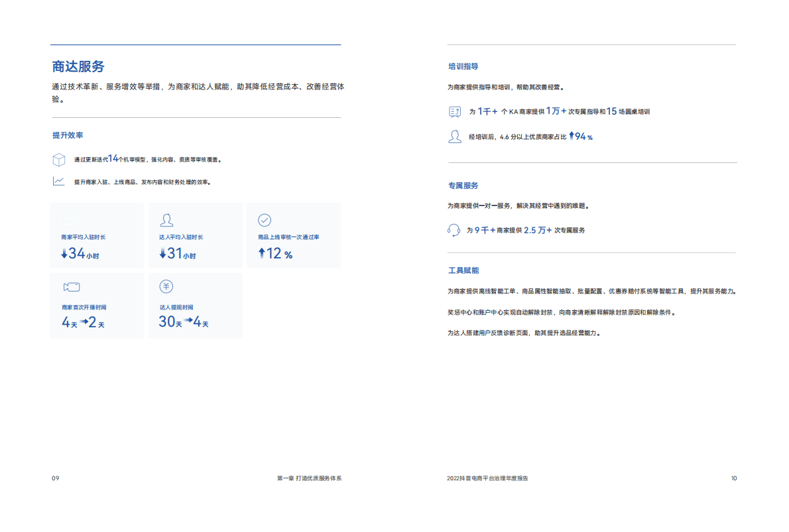Click the 30天→4天 withdrawal time figure
The height and width of the screenshot is (532, 789).
tap(184, 323)
